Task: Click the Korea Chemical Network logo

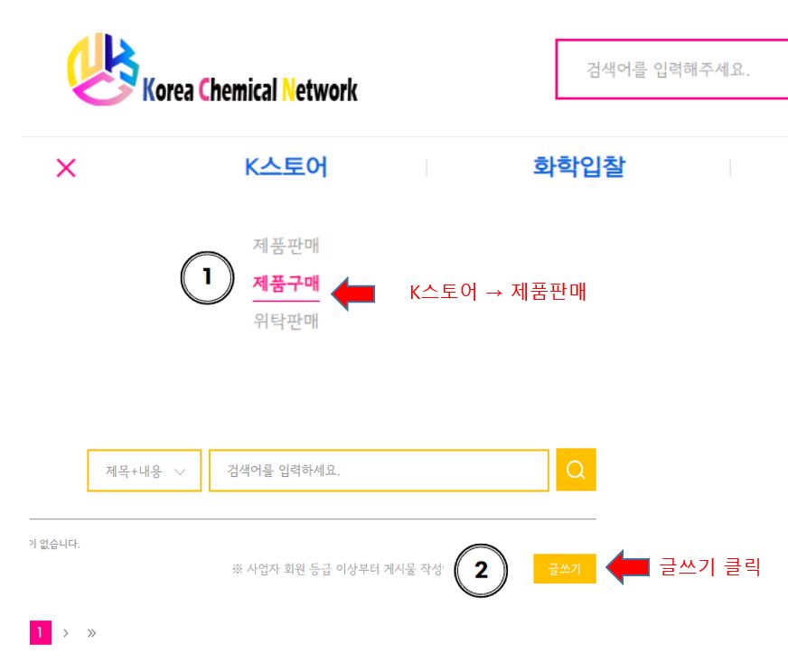Action: coord(212,70)
